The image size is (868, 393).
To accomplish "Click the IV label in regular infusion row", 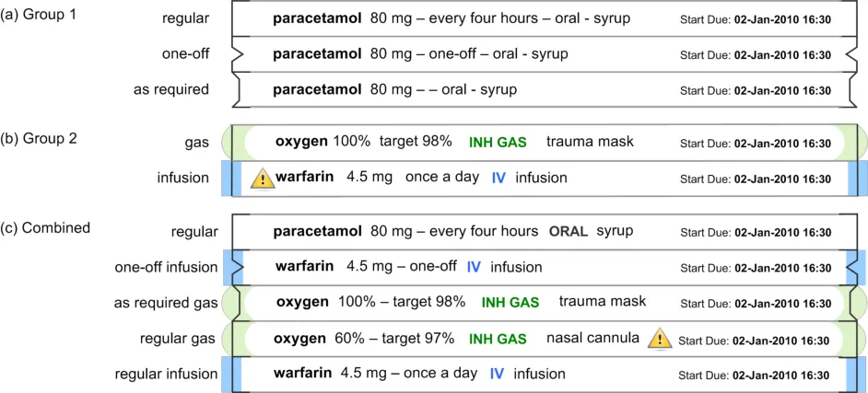I will pos(497,374).
